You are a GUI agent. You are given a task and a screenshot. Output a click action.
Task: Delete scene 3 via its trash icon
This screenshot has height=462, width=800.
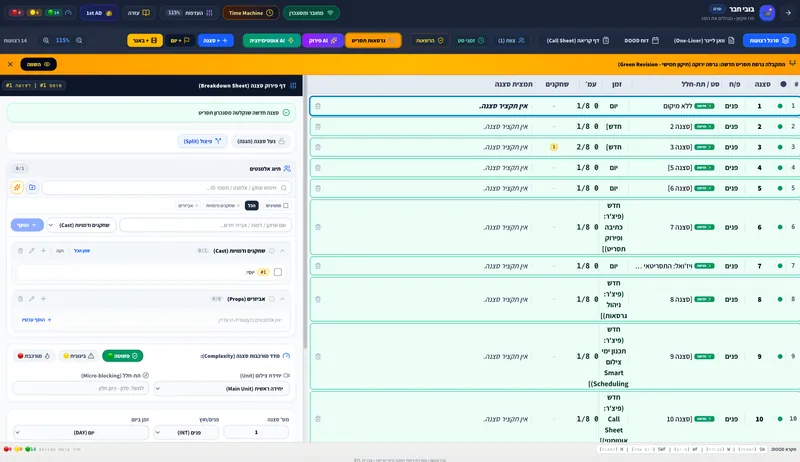click(x=318, y=147)
